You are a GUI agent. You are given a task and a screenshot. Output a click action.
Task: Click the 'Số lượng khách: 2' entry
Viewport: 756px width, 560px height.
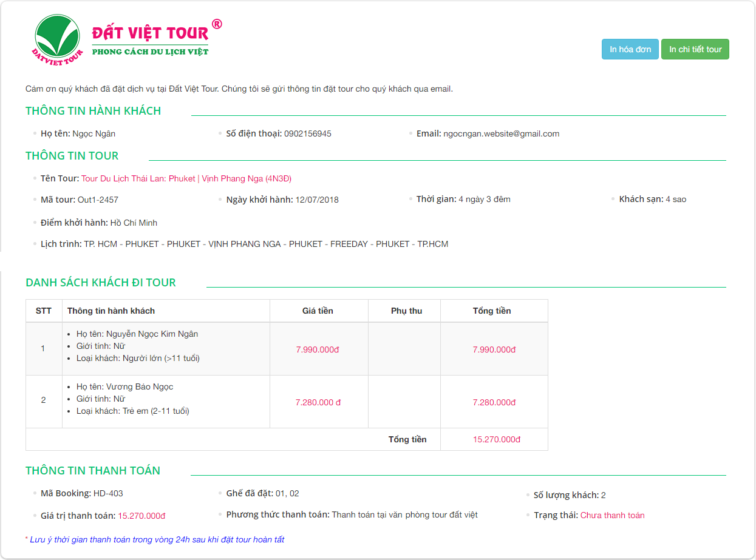click(570, 495)
